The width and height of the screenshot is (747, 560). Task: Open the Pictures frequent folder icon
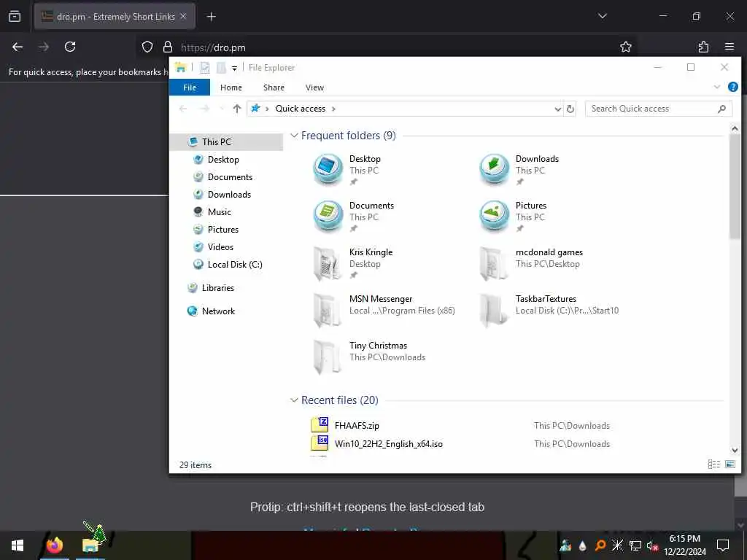click(x=494, y=215)
